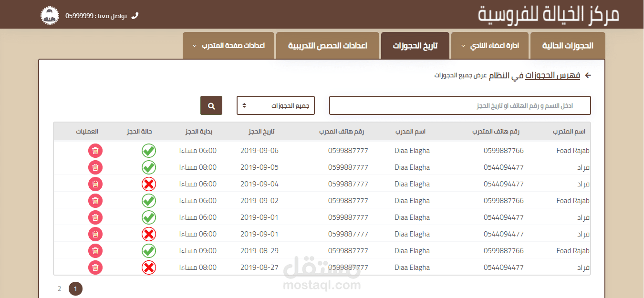The image size is (644, 298).
Task: Delete the 2019-08-27 booking using trash icon
Action: pos(95,267)
